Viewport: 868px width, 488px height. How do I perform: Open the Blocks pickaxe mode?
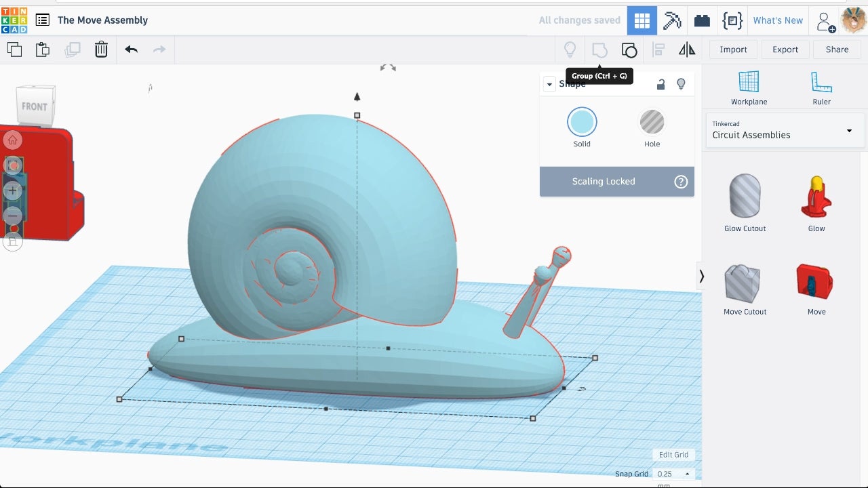(x=672, y=20)
